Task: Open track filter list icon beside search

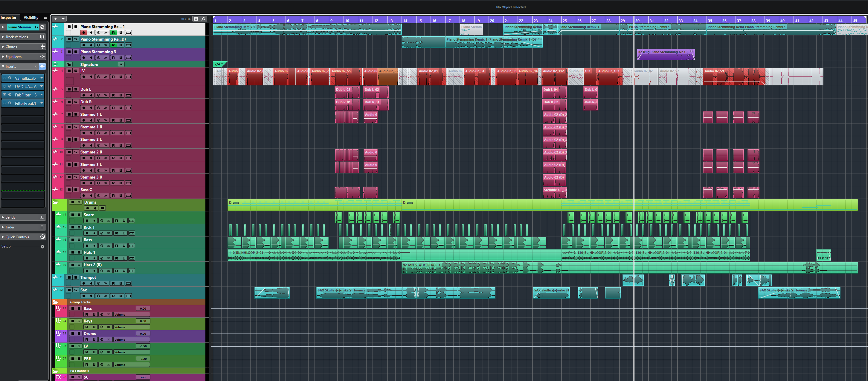Action: tap(196, 19)
